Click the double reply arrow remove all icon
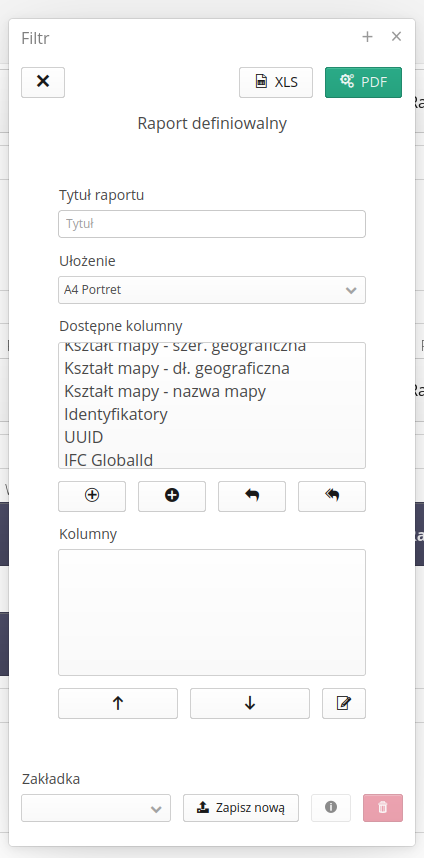424x858 pixels. click(x=332, y=496)
